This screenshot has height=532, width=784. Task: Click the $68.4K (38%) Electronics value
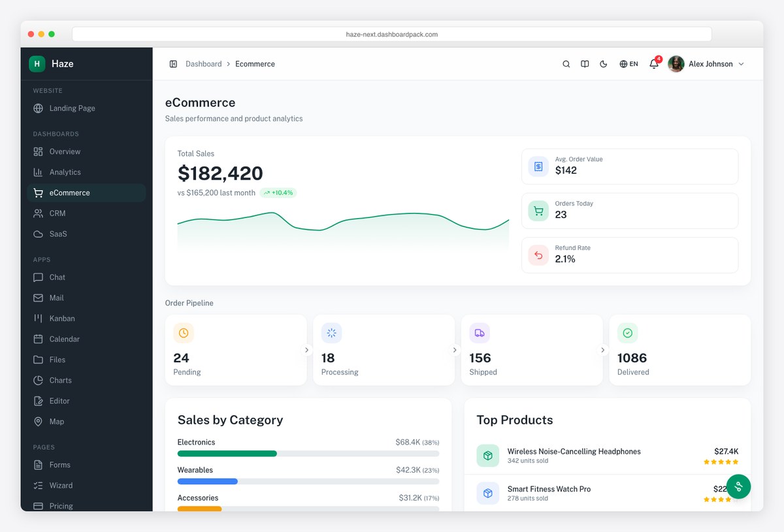click(x=417, y=442)
